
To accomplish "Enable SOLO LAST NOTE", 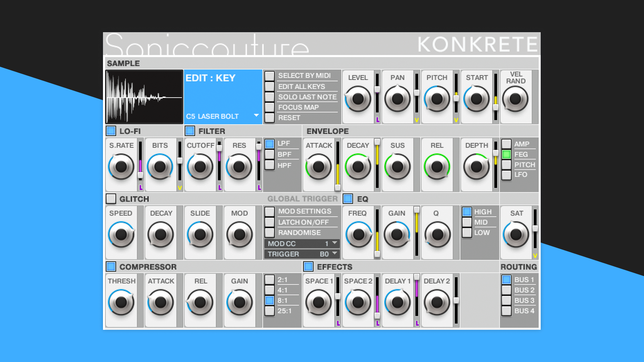I will [269, 97].
